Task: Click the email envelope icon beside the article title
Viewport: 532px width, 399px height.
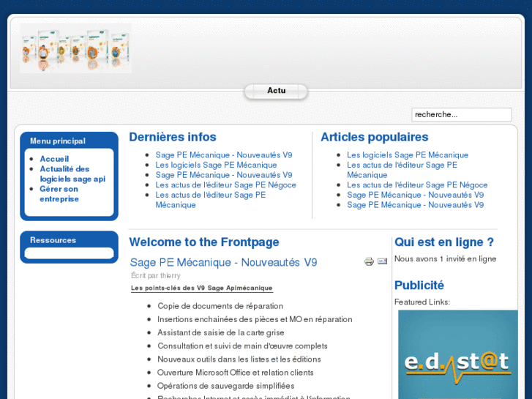Action: [383, 261]
